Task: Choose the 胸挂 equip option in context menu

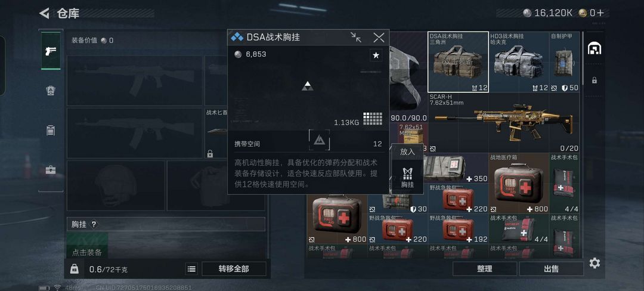Action: [x=407, y=177]
